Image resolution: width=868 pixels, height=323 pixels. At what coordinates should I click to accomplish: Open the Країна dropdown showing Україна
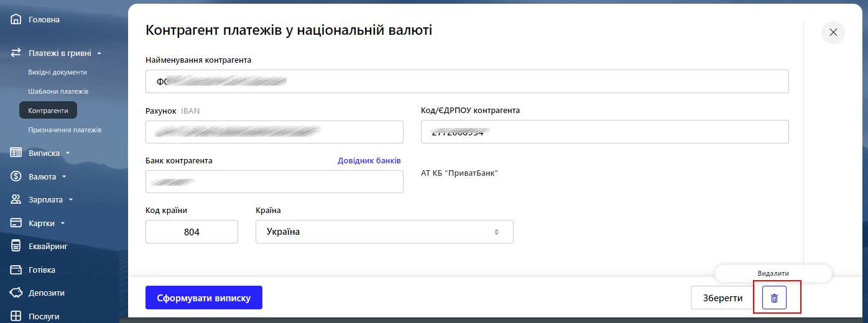tap(384, 232)
